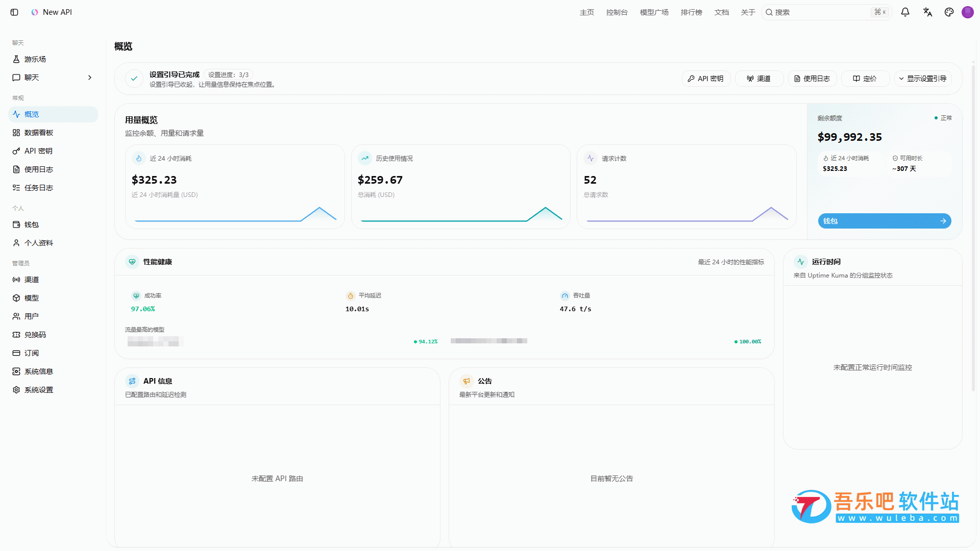Click the 个人资料 person icon in sidebar
Viewport: 980px width, 551px height.
(16, 243)
